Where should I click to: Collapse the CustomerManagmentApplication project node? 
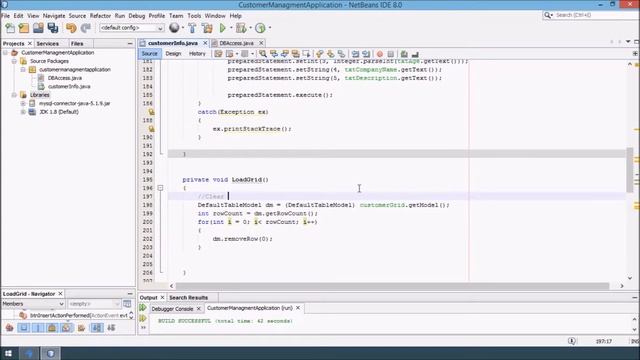(x=6, y=53)
